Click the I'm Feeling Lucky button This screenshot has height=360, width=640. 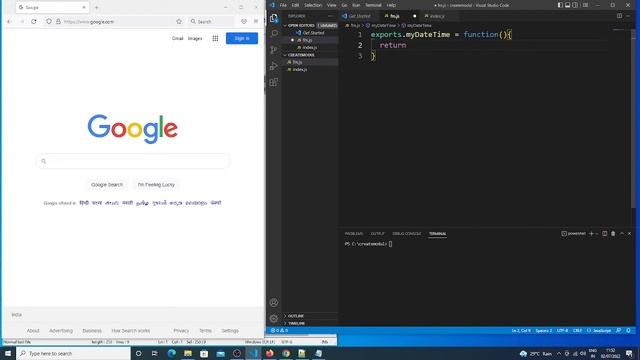coord(156,184)
